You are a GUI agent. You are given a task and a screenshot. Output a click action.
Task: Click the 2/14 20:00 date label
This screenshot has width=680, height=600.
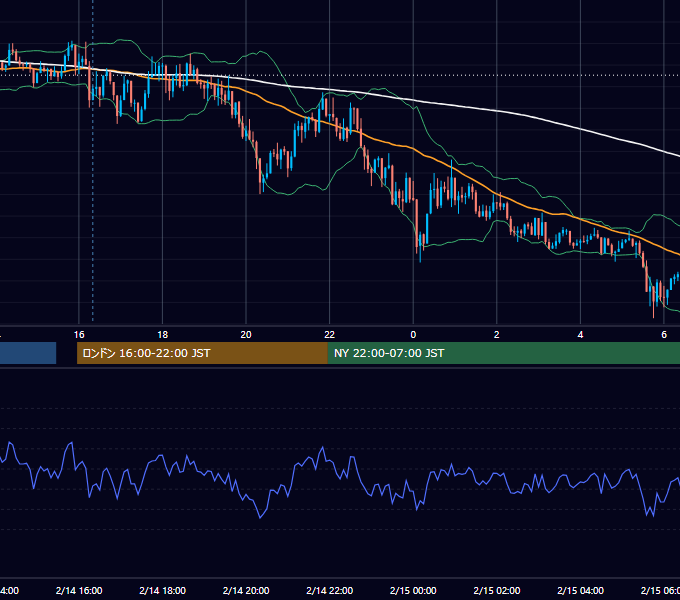pos(246,590)
